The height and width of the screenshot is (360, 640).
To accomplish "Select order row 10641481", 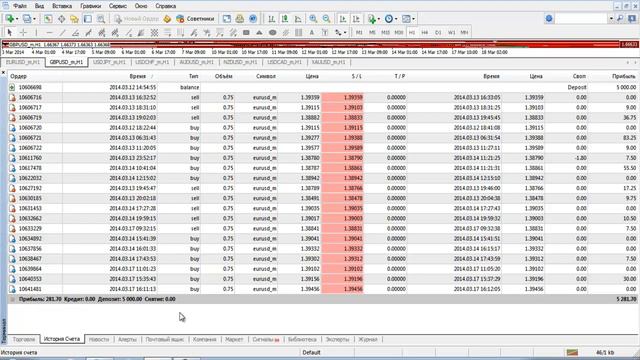I will click(322, 289).
